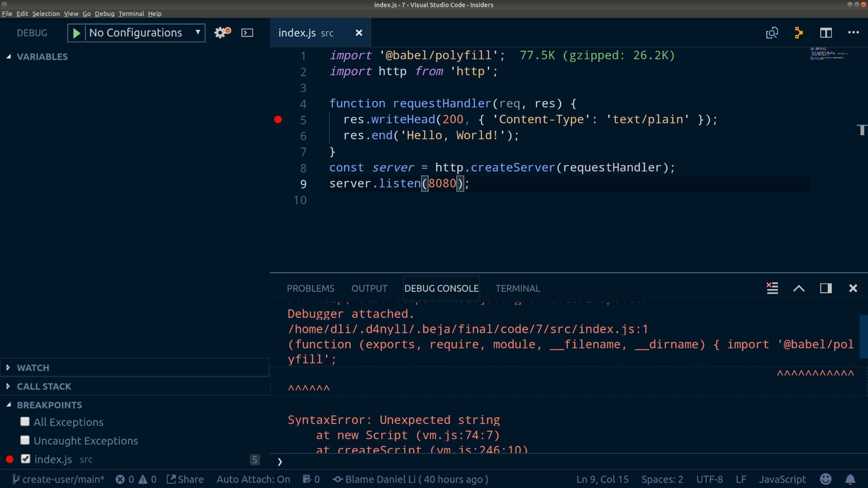
Task: Open debug console terminal icon in sidebar
Action: click(x=247, y=33)
